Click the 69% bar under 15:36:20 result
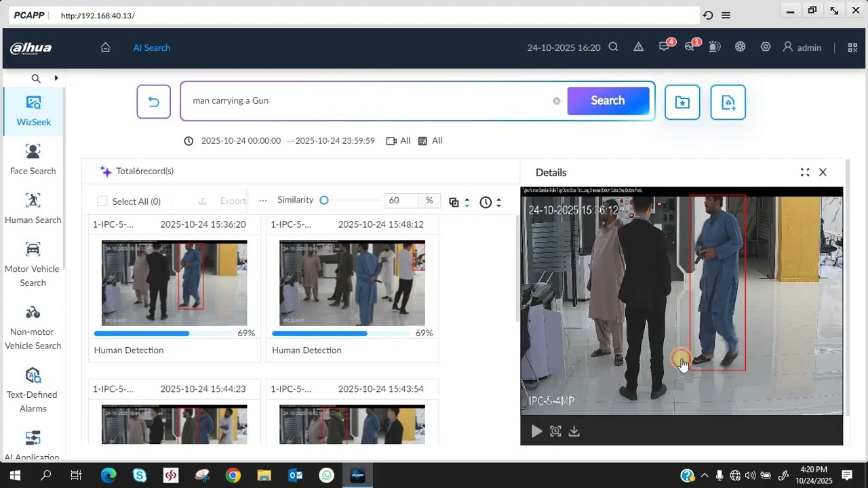Image resolution: width=868 pixels, height=488 pixels. pos(163,333)
